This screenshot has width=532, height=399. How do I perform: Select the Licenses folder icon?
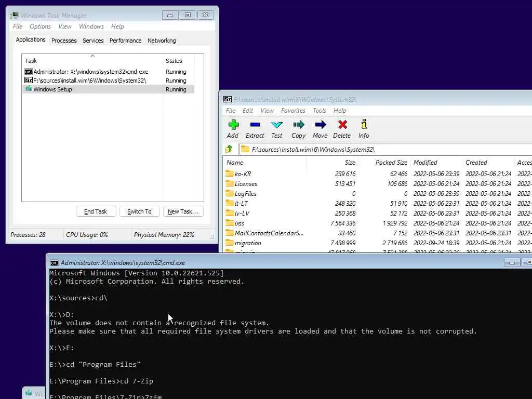[229, 183]
